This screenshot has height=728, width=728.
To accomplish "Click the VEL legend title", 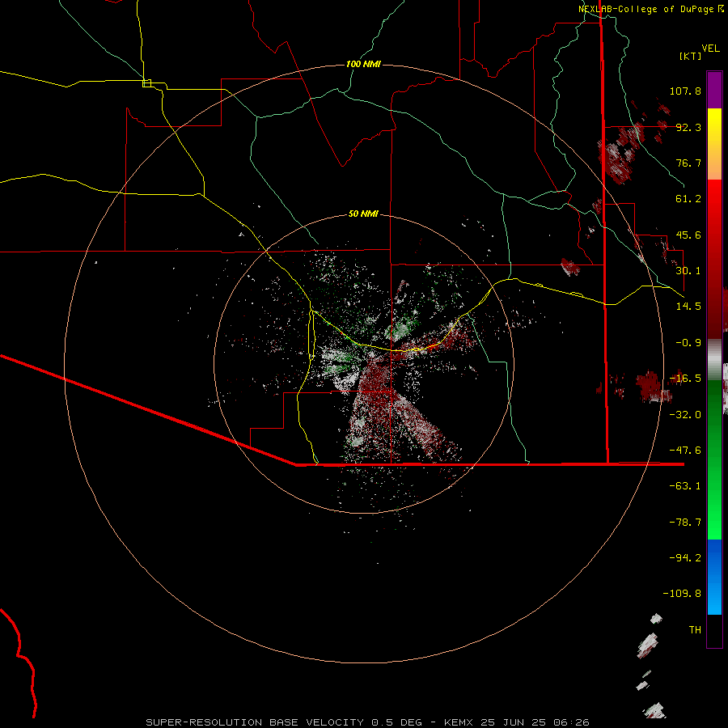I will click(710, 49).
